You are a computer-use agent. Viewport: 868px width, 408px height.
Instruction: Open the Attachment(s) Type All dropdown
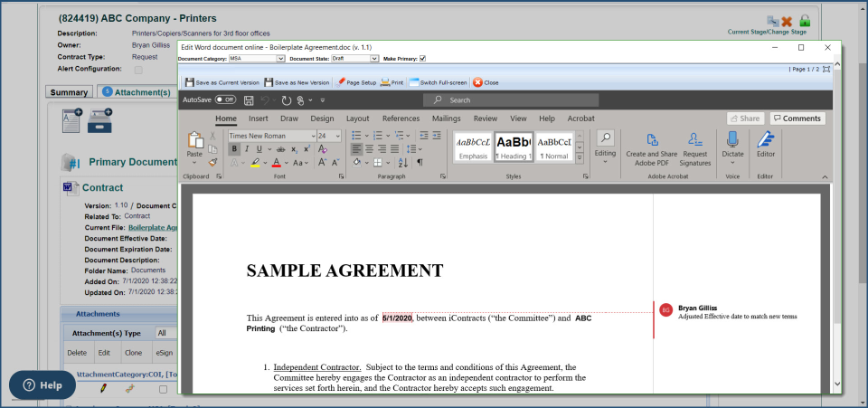click(x=166, y=333)
